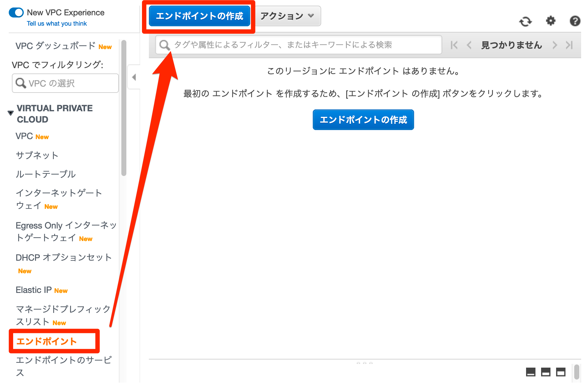Go to last results page
Viewport: 588px width, 387px height.
click(x=569, y=45)
